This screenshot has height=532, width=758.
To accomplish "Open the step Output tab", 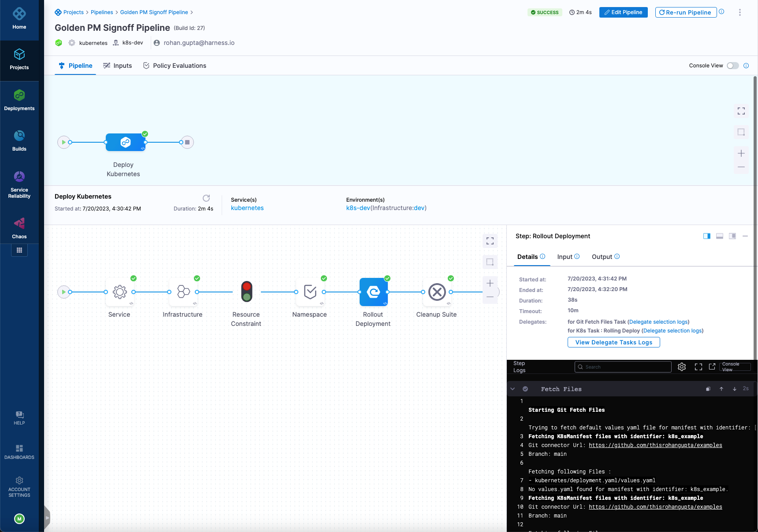I will [602, 257].
